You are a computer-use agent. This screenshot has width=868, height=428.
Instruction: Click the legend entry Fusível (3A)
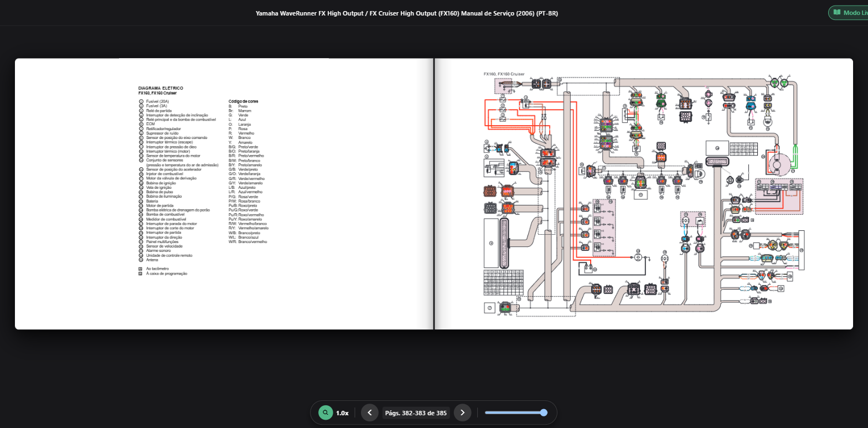pos(157,106)
